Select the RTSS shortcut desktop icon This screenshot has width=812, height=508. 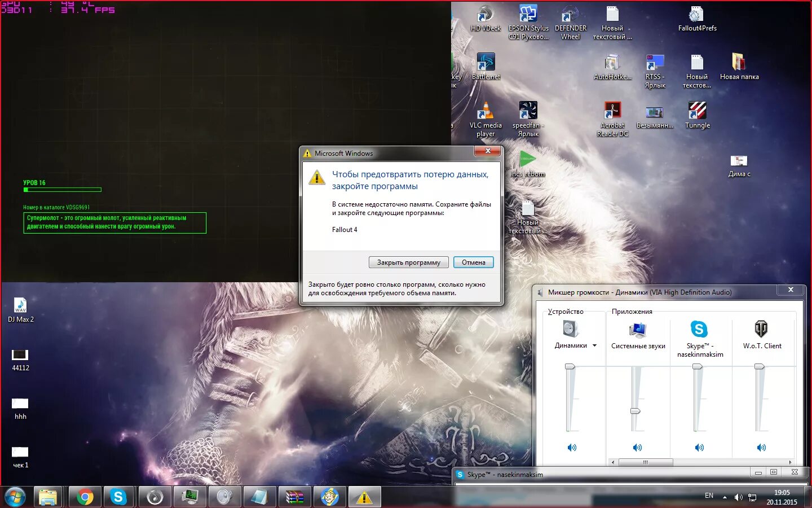pos(655,71)
